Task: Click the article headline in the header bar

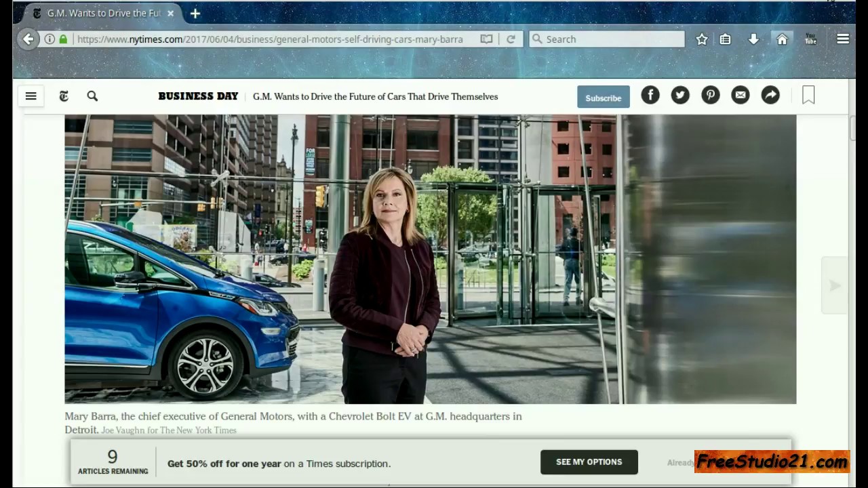Action: click(375, 96)
